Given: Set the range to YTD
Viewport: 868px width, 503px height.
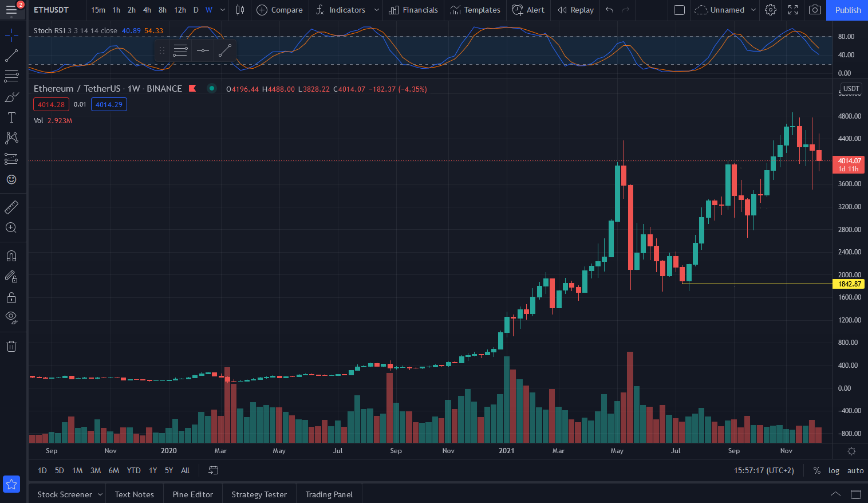Looking at the screenshot, I should (x=134, y=470).
